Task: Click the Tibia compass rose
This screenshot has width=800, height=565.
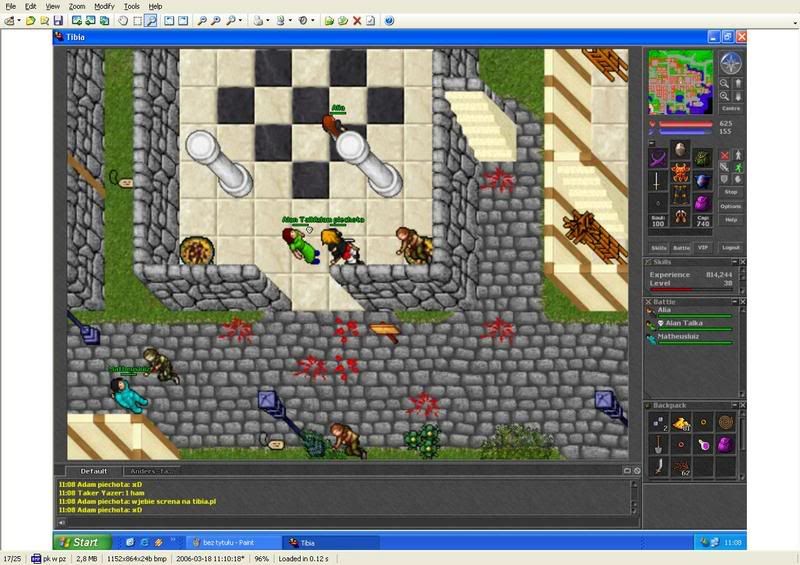Action: [x=731, y=63]
